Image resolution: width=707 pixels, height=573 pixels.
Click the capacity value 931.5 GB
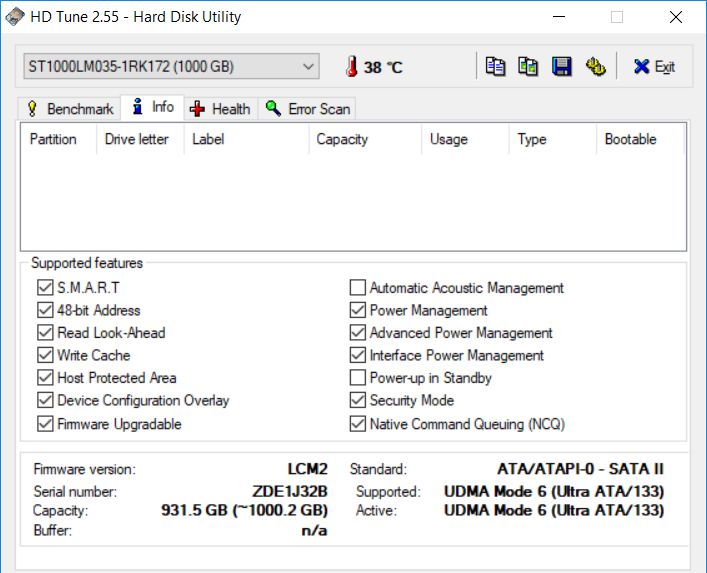(x=244, y=510)
